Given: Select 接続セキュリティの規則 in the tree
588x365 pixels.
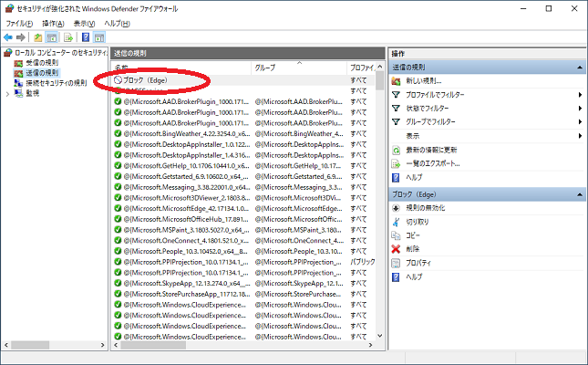Looking at the screenshot, I should point(57,83).
